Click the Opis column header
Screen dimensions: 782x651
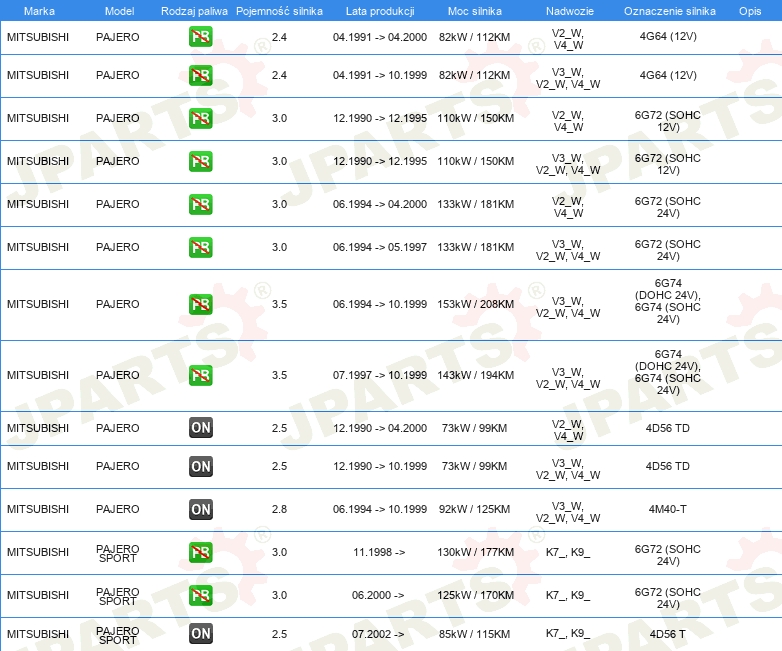coord(750,11)
